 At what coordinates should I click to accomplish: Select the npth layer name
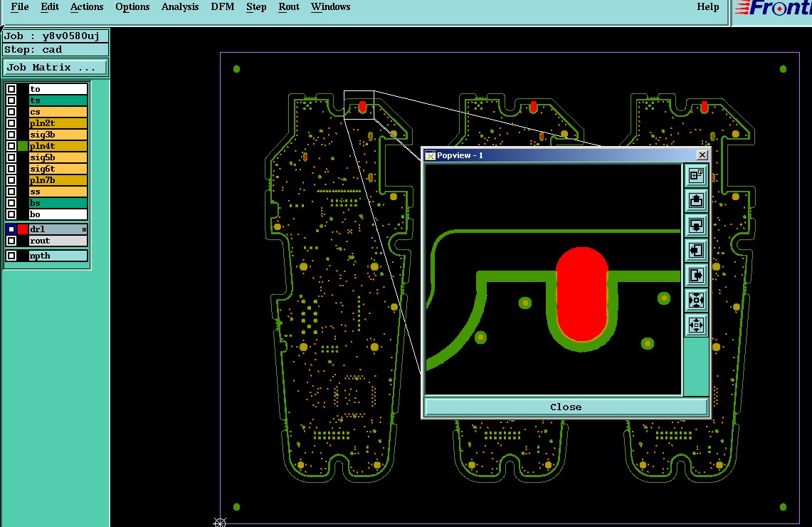58,256
